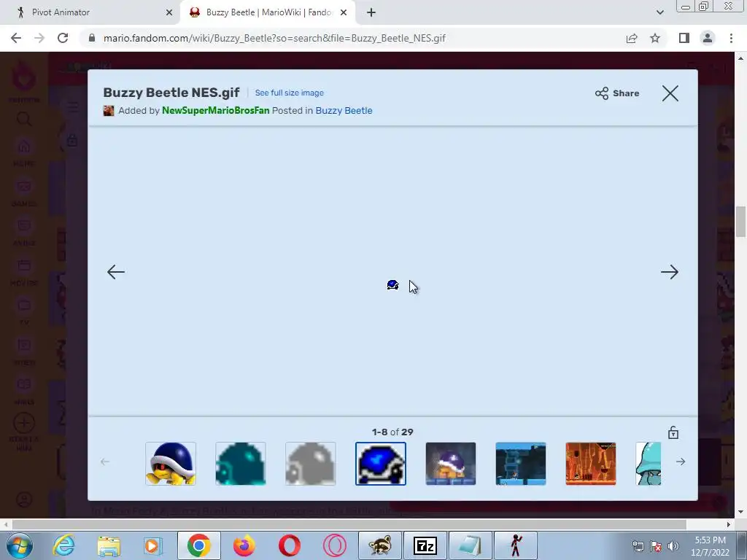Open the notepad app on taskbar
This screenshot has width=747, height=560.
(x=471, y=545)
